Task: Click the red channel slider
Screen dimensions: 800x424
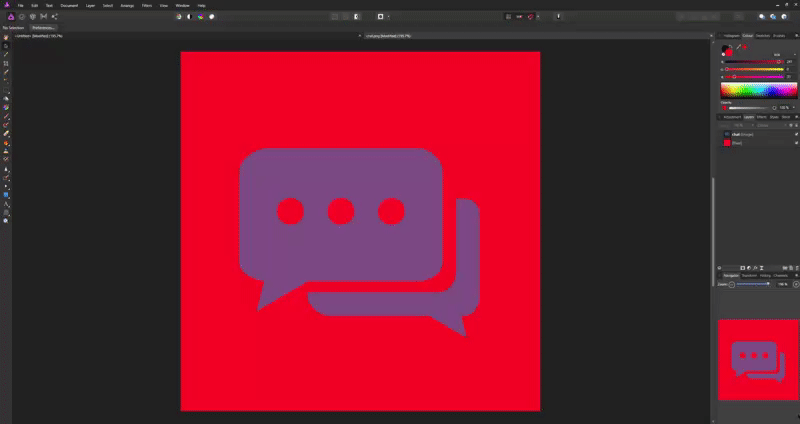Action: click(754, 62)
